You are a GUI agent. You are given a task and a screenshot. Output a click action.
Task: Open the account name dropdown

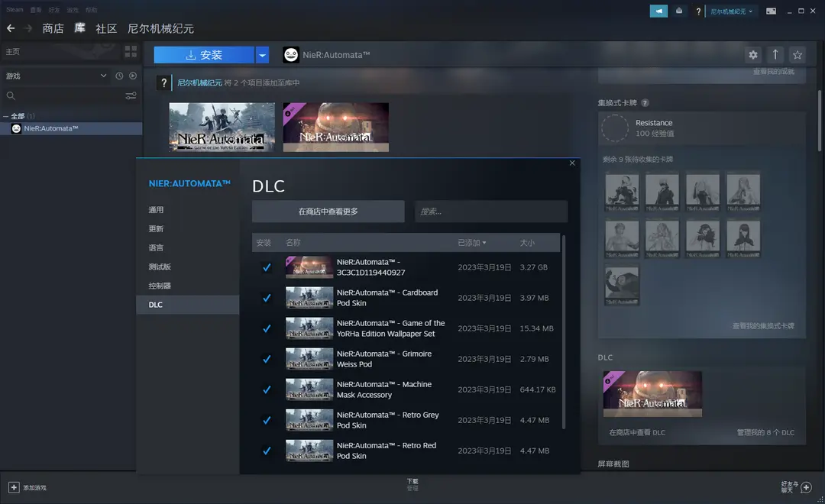pyautogui.click(x=731, y=11)
